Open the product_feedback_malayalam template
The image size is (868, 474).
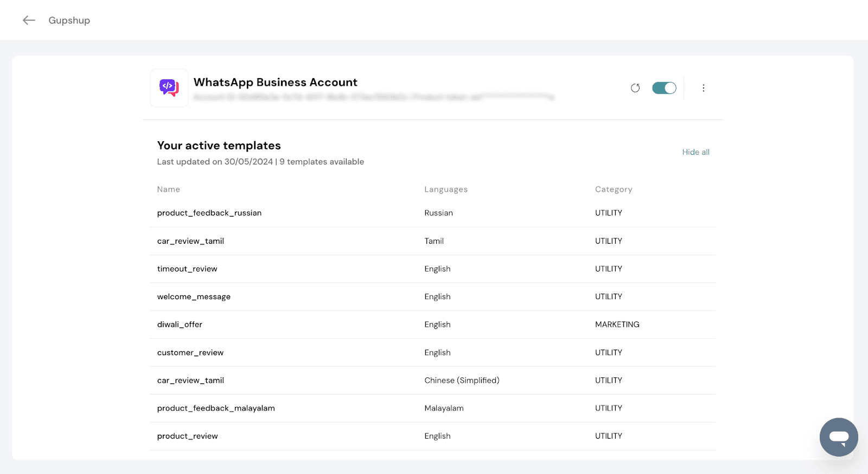click(x=216, y=408)
